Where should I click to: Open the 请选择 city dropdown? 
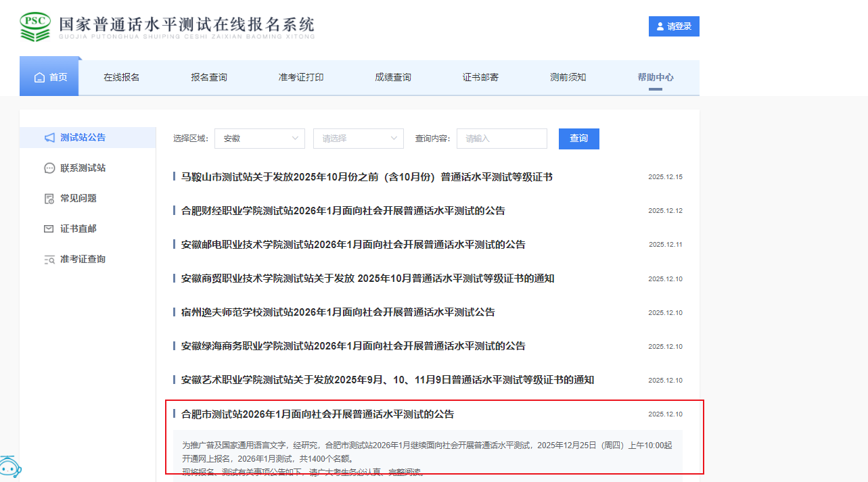[358, 139]
